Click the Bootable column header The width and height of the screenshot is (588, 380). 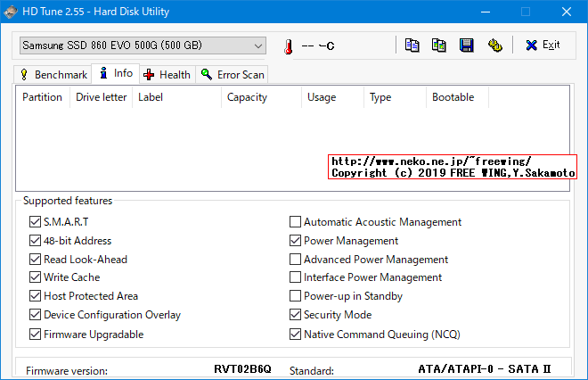point(453,97)
